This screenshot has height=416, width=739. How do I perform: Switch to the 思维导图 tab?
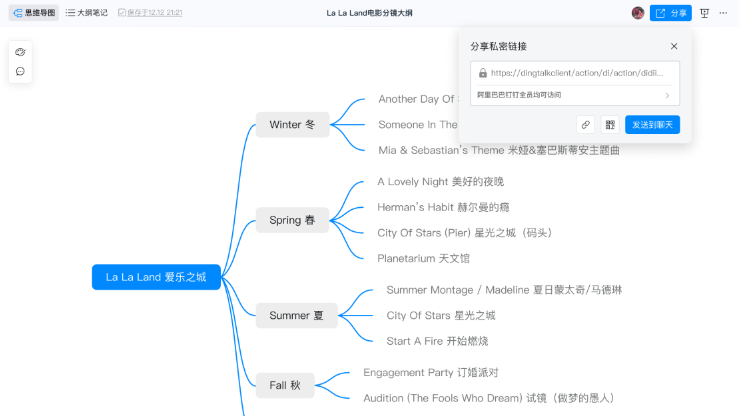click(x=34, y=13)
